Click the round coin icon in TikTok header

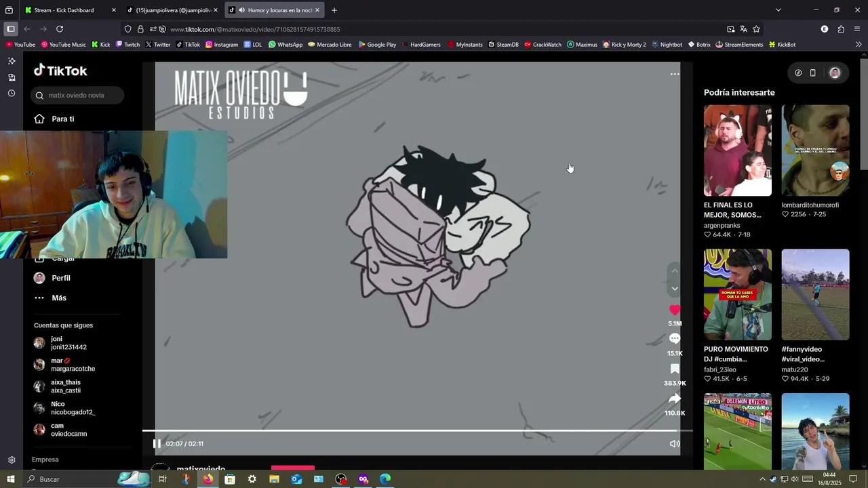click(x=798, y=73)
